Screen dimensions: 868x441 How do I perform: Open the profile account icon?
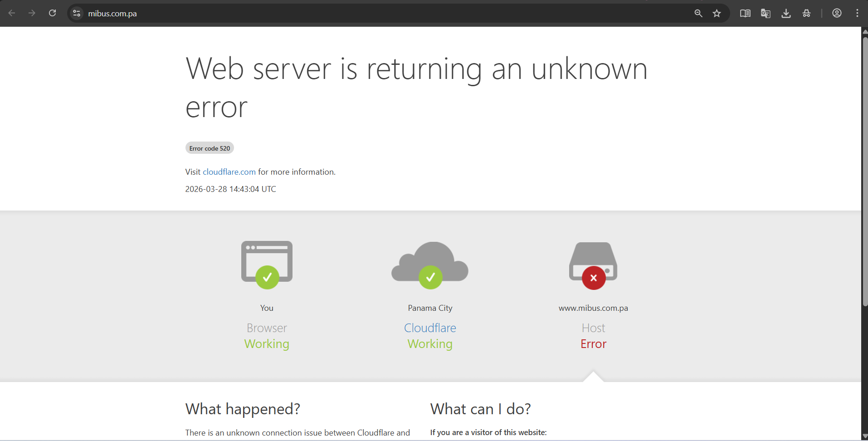point(837,13)
